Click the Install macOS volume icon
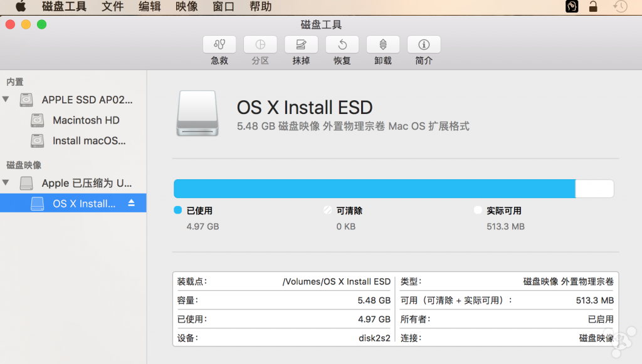The height and width of the screenshot is (364, 642). tap(37, 141)
